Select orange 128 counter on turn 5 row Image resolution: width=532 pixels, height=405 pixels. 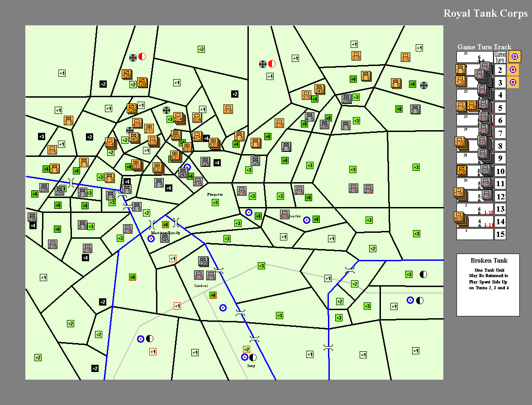coord(471,106)
